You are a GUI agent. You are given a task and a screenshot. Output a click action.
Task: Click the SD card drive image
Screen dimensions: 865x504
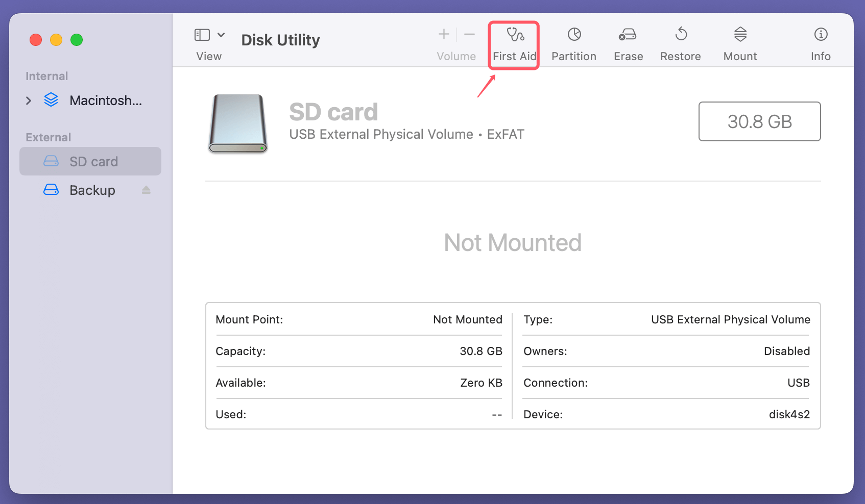pyautogui.click(x=238, y=123)
